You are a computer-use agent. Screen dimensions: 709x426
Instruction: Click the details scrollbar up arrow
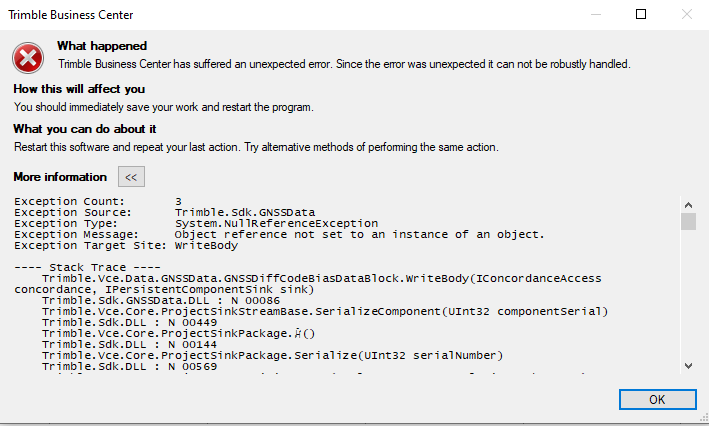(687, 203)
